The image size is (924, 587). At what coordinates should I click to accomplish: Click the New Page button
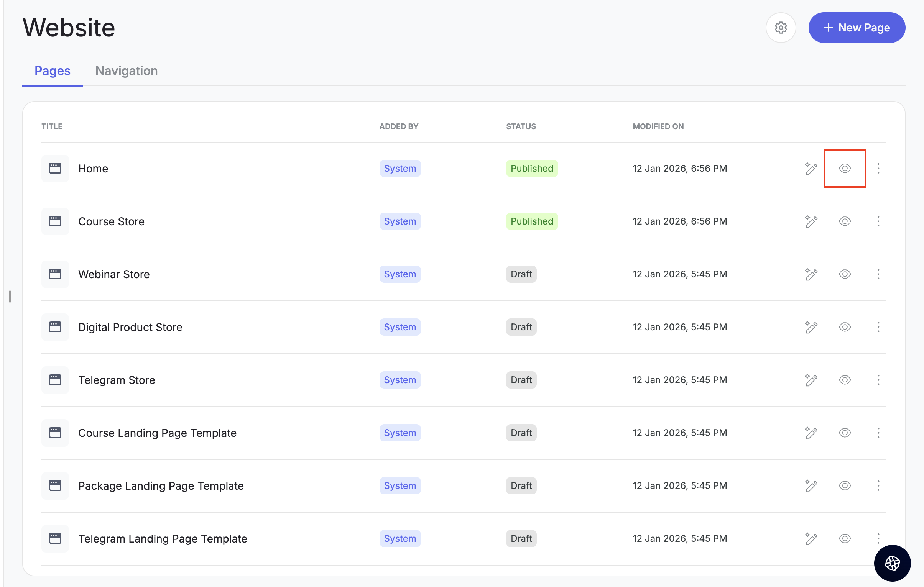[x=857, y=28]
